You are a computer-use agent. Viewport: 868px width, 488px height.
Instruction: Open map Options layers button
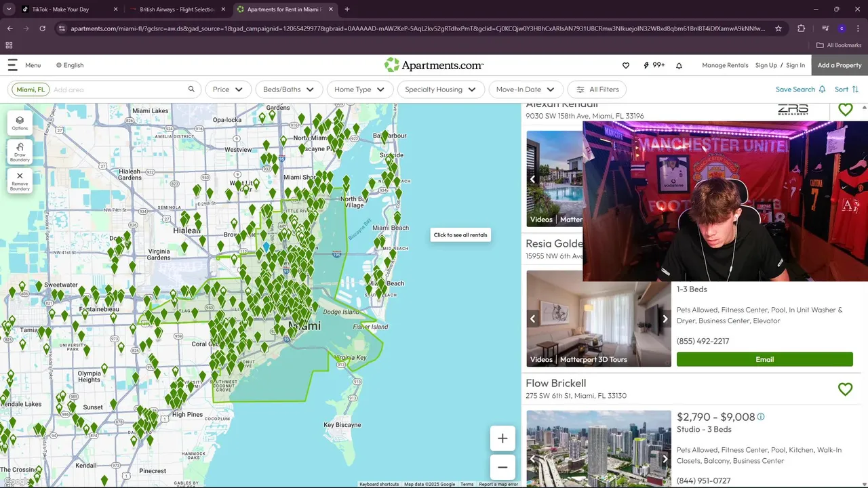pyautogui.click(x=20, y=123)
